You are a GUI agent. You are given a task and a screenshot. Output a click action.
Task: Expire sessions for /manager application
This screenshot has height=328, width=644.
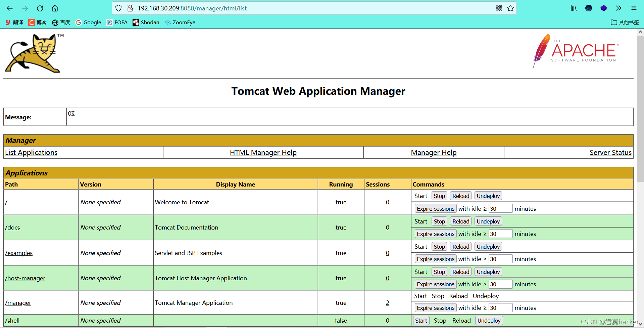point(436,307)
